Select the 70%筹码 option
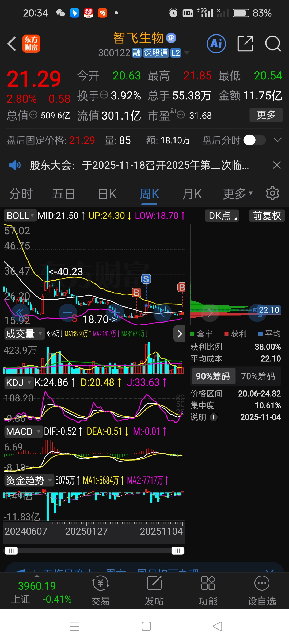Image resolution: width=289 pixels, height=644 pixels. pos(258,376)
